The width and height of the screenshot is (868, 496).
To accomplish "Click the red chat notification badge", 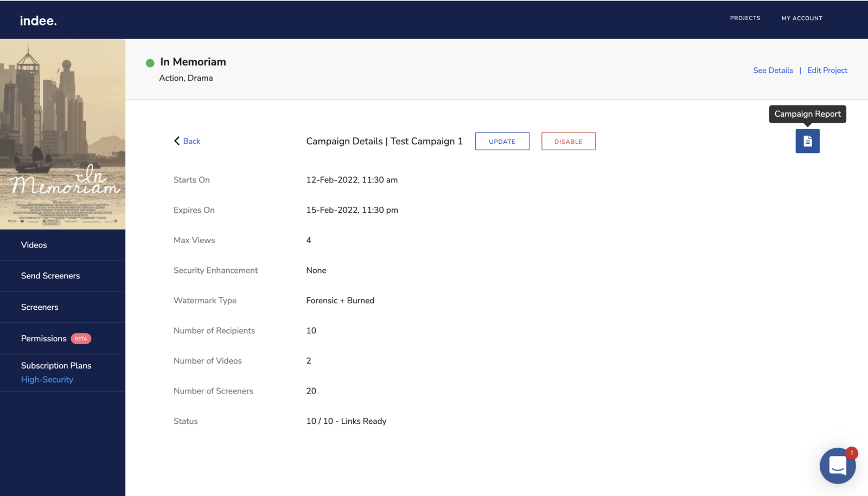I will [851, 453].
